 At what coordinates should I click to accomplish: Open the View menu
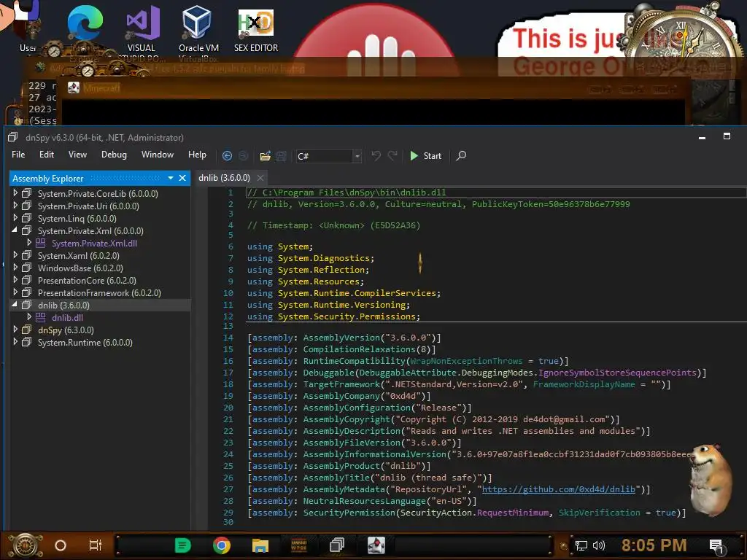(x=77, y=155)
